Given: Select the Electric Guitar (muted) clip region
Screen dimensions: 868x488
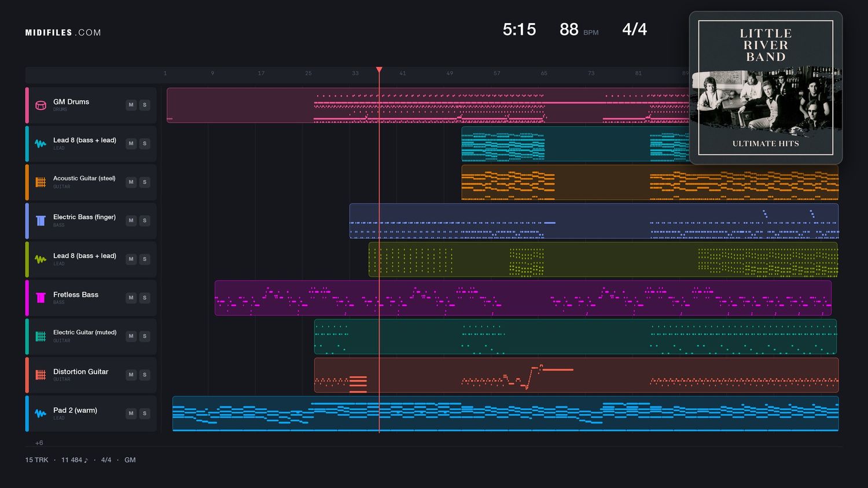Looking at the screenshot, I should tap(575, 337).
